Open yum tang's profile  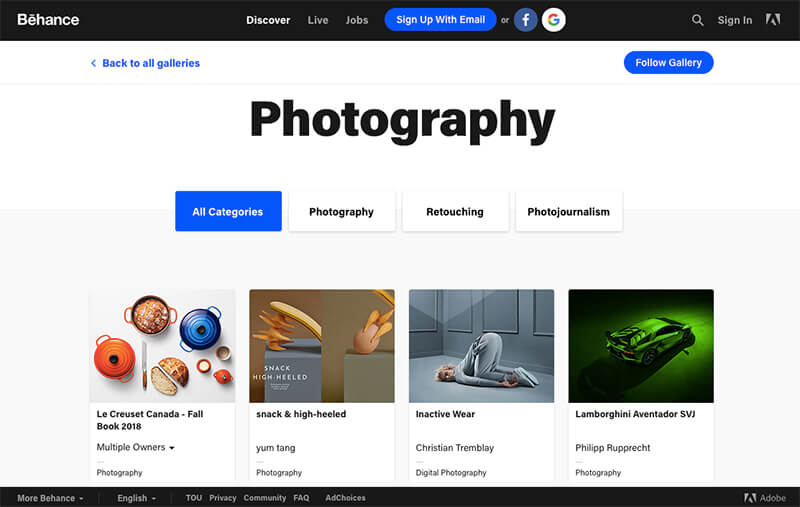click(x=276, y=448)
